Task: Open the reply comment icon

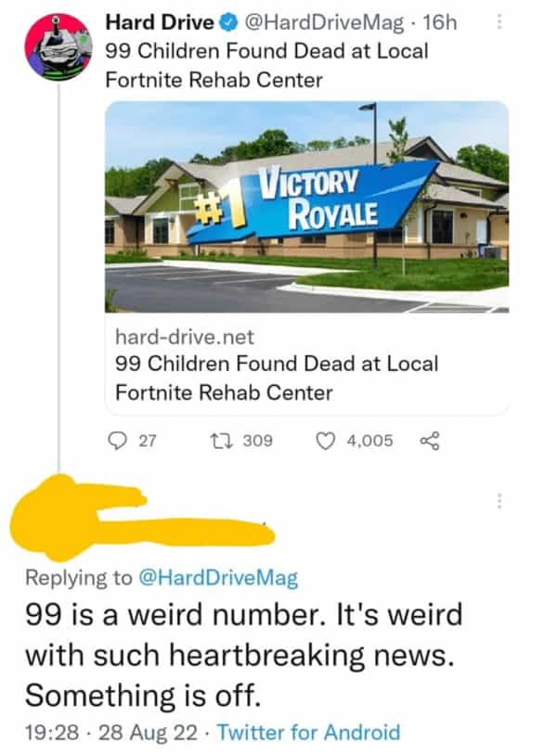Action: [x=116, y=441]
